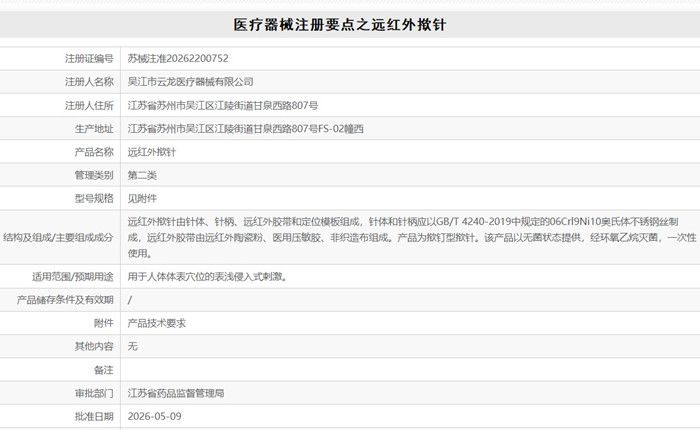Click the label 产品储存条件及有效期
700x430 pixels.
coord(65,300)
